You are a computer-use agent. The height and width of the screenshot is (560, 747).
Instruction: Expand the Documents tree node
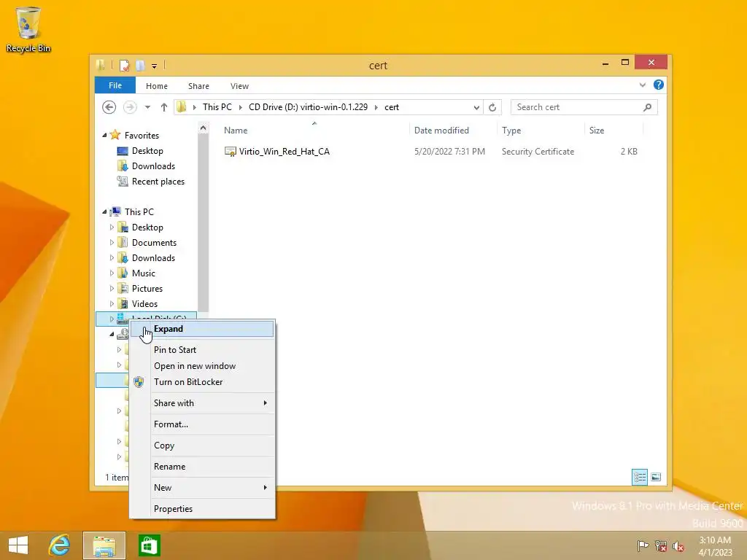(112, 242)
